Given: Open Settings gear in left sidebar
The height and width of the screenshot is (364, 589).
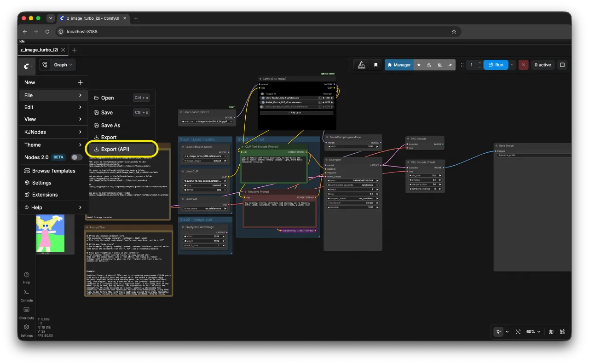Looking at the screenshot, I should click(26, 330).
